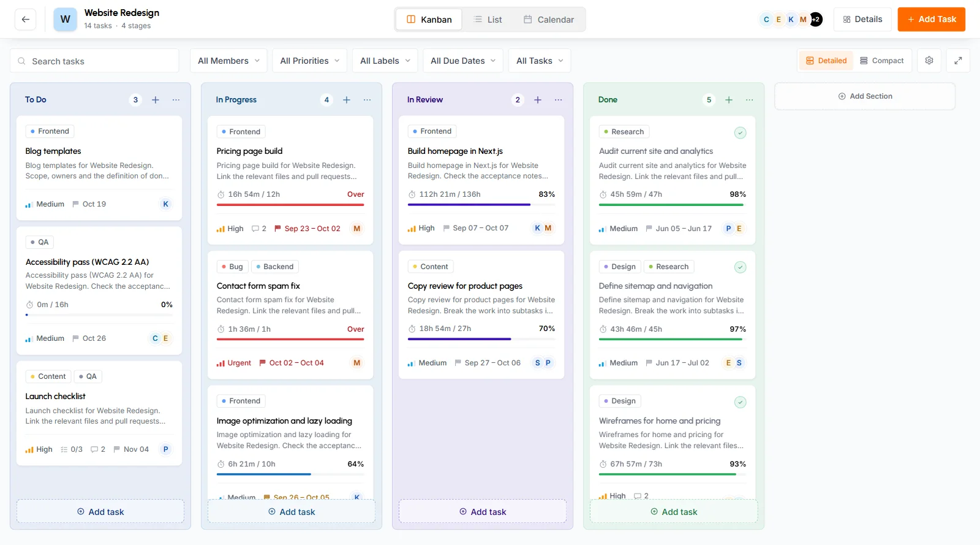Click progress bar on Copy review card
The height and width of the screenshot is (545, 980).
click(481, 339)
